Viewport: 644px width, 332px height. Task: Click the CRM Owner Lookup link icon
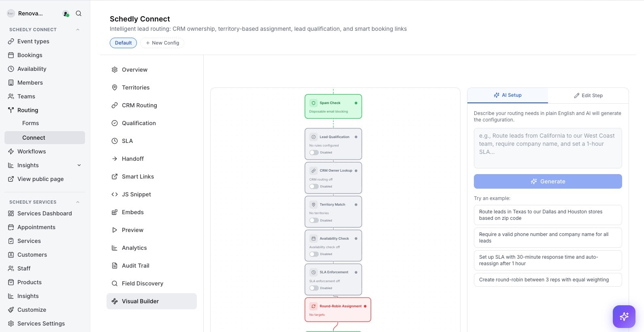coord(313,170)
